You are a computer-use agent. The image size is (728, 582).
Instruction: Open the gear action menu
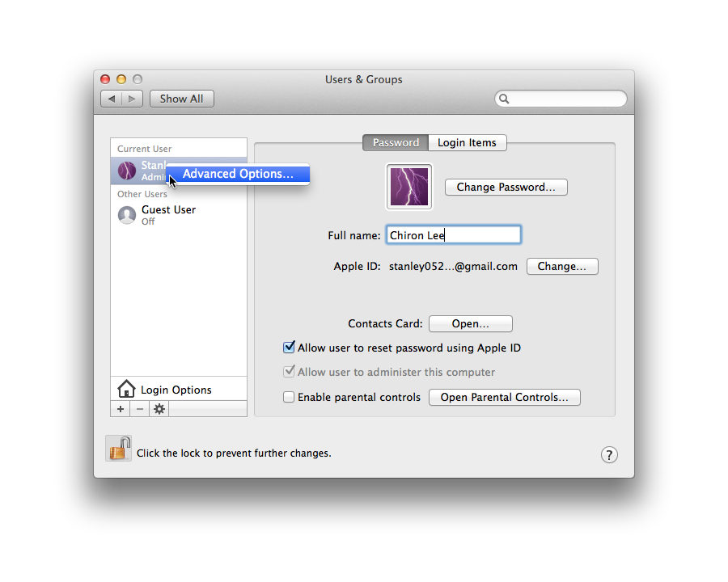(159, 409)
